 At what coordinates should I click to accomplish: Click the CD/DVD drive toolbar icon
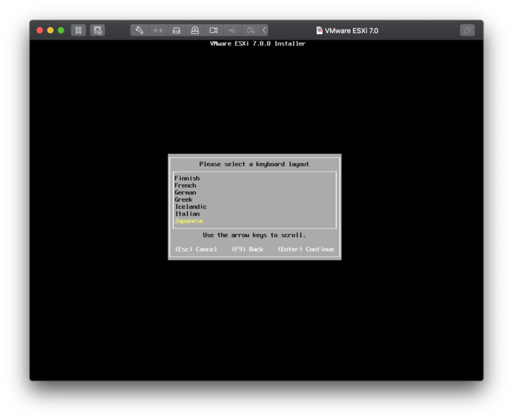pos(195,30)
